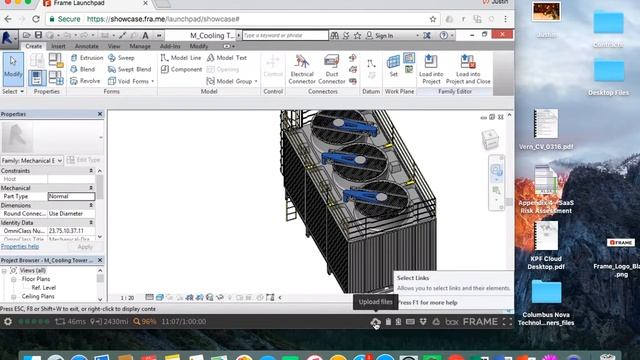Viewport: 640px width, 360px height.
Task: Select the Sweep tool
Action: click(121, 58)
